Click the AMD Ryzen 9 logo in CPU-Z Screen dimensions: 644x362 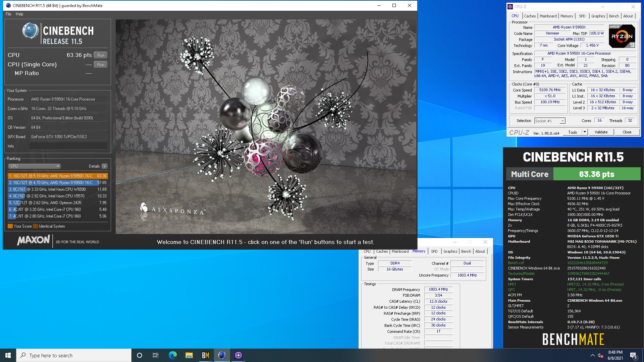pos(622,36)
